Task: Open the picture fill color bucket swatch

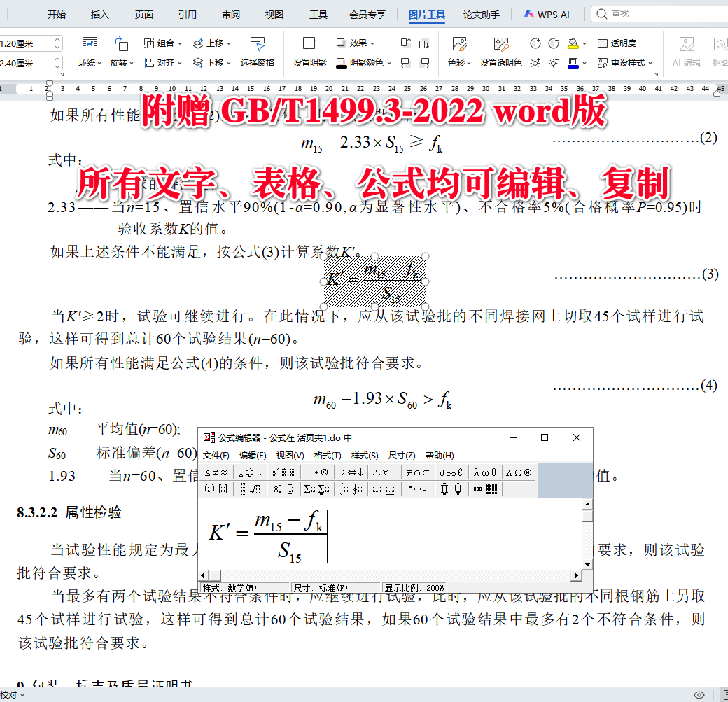Action: tap(574, 43)
